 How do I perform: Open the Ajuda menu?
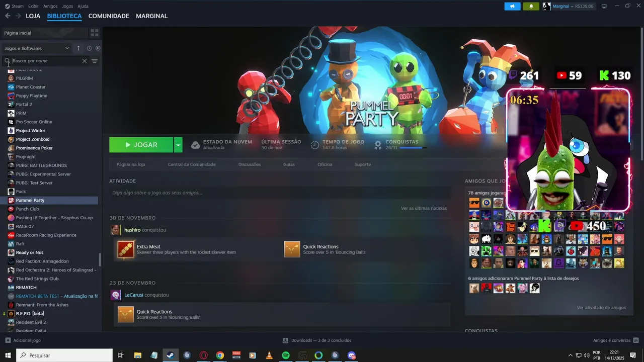(x=83, y=6)
